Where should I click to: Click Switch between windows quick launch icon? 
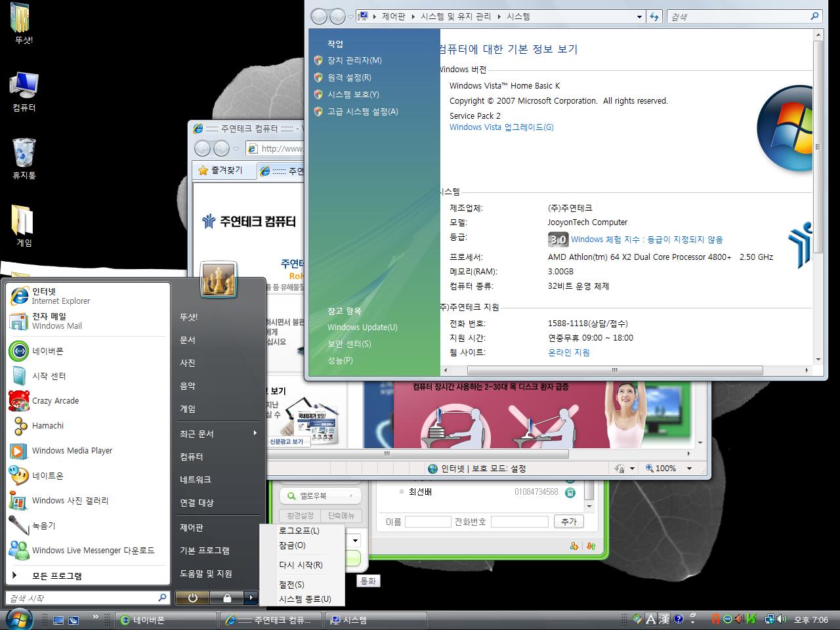tap(73, 620)
